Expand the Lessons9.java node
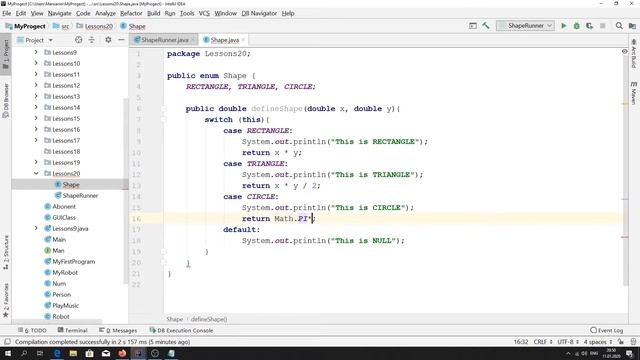The image size is (640, 360). 36,229
